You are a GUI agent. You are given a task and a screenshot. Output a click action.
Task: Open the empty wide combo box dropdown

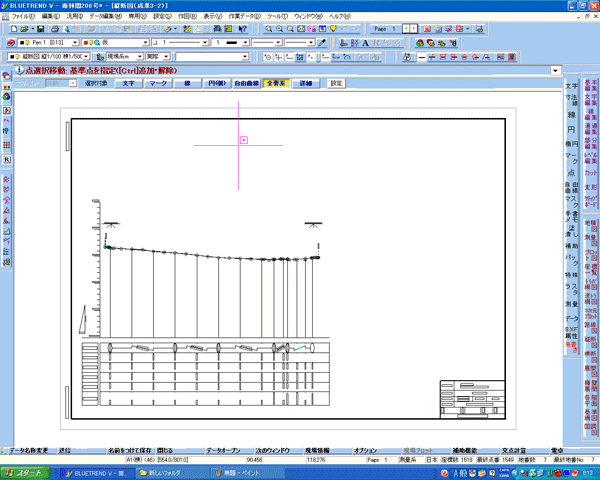[x=245, y=57]
